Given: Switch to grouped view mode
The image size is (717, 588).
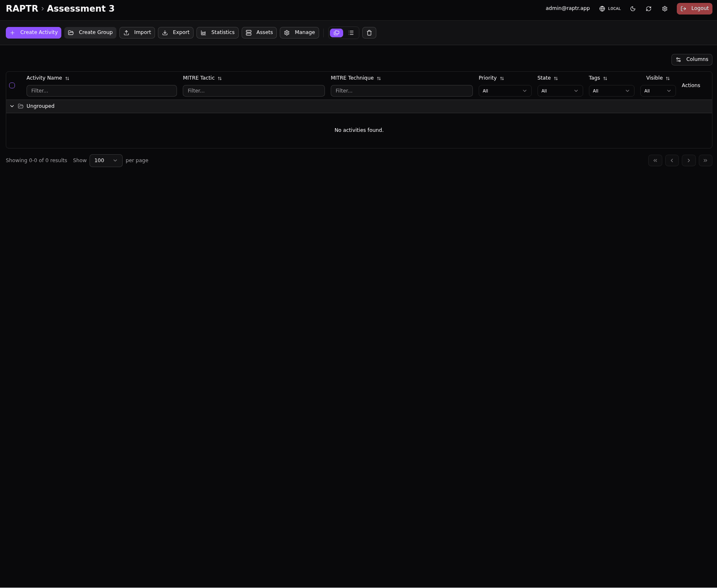Looking at the screenshot, I should pos(336,32).
